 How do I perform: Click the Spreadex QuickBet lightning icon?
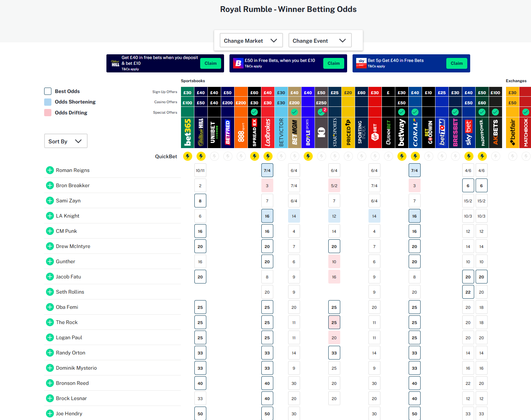point(254,156)
